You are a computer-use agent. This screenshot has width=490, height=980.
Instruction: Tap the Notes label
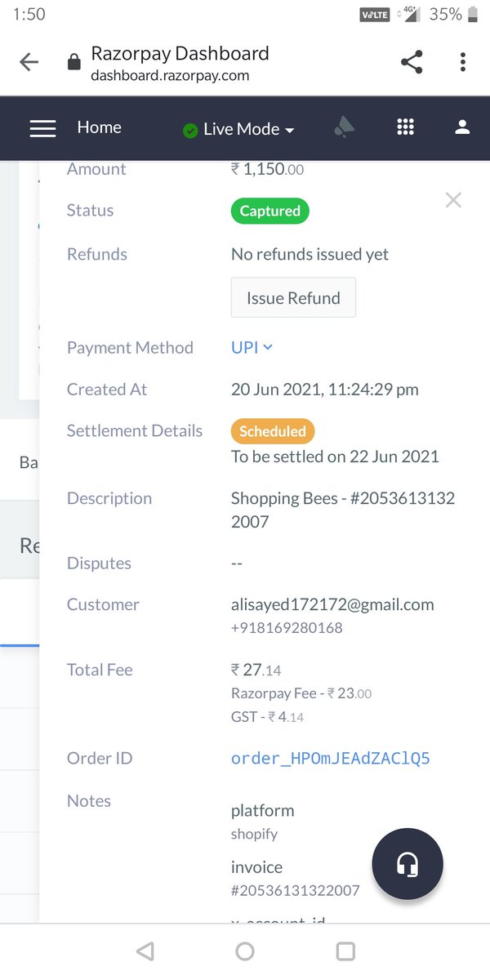(x=89, y=801)
